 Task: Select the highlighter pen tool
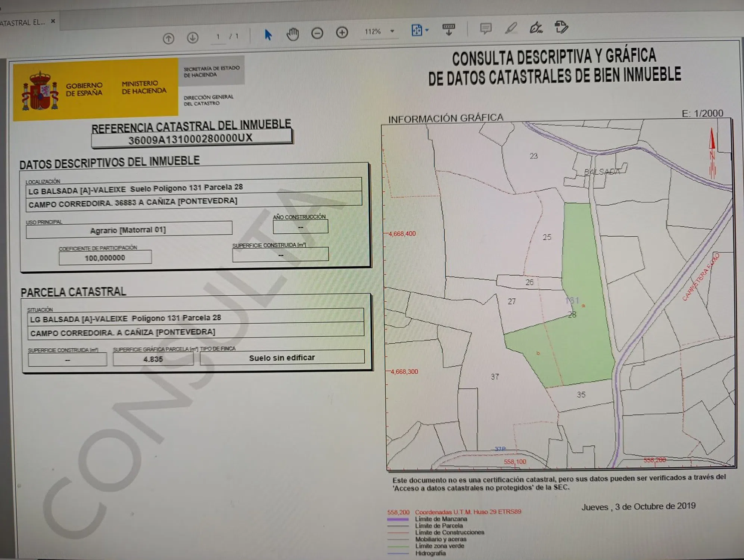click(511, 28)
